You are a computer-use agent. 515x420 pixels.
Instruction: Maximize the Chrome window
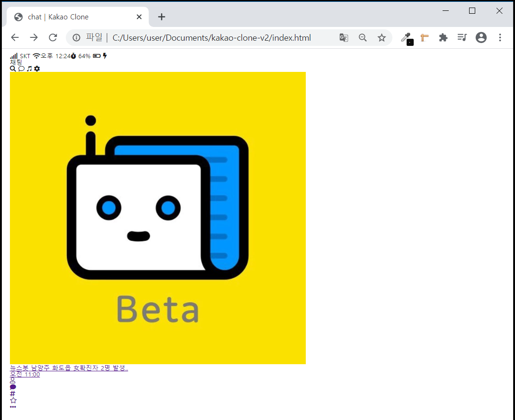click(472, 11)
